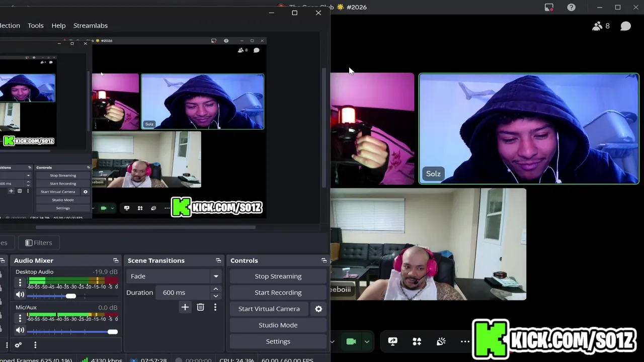
Task: Click the -19.9 dB Desktop Audio level
Action: pos(105,272)
